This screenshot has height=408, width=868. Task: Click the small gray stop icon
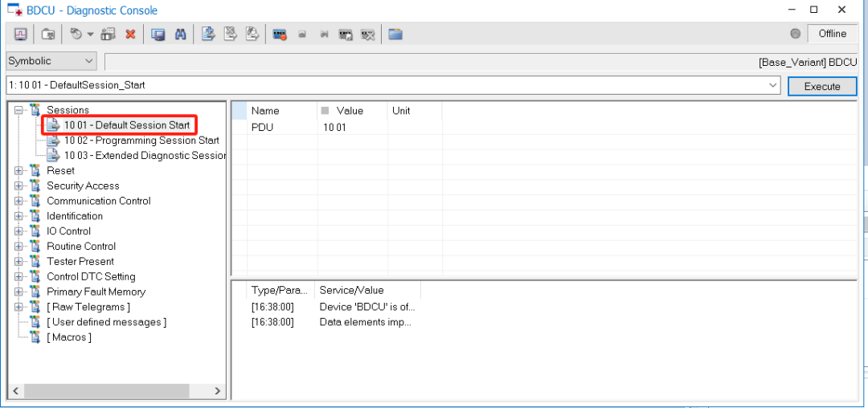click(302, 35)
